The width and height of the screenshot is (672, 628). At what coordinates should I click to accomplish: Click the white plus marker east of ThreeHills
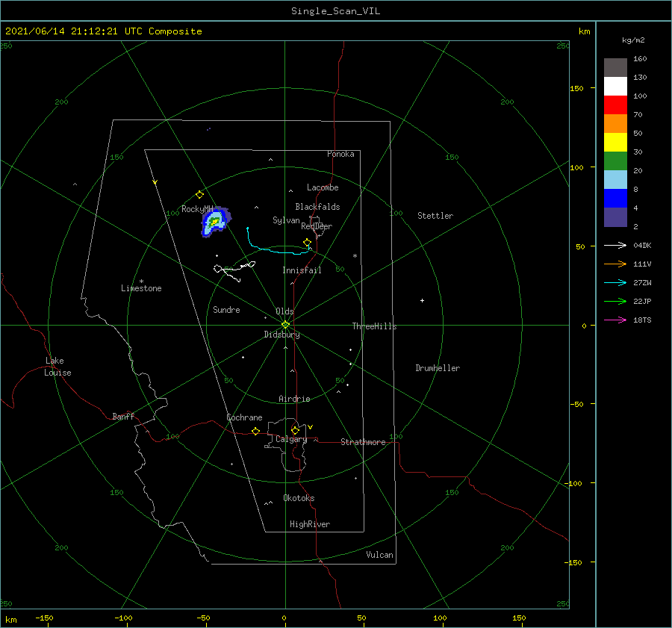(x=422, y=300)
